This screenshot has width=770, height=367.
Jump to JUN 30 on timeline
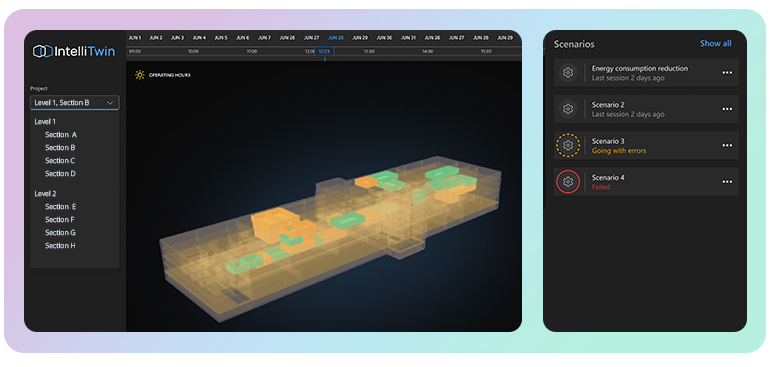tap(384, 37)
